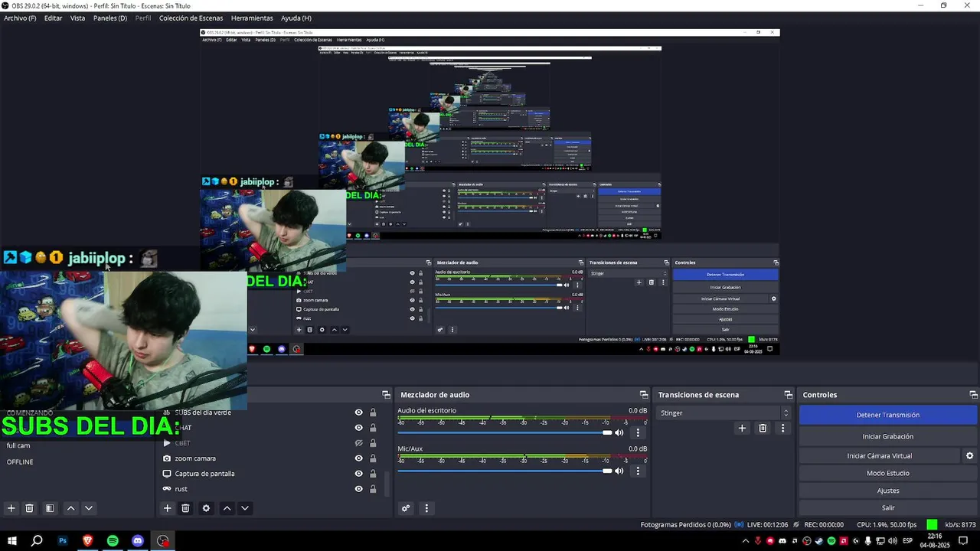Viewport: 980px width, 551px height.
Task: Click Iniciar Grabación button
Action: [x=888, y=436]
